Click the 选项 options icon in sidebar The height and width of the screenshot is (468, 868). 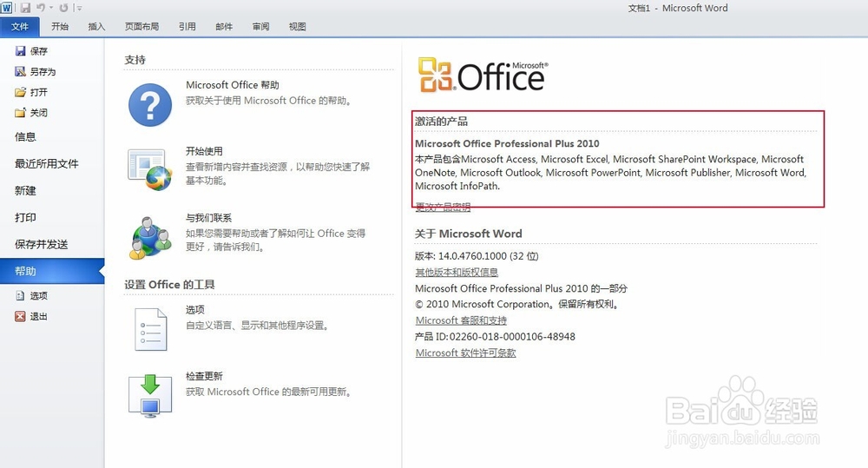(21, 296)
